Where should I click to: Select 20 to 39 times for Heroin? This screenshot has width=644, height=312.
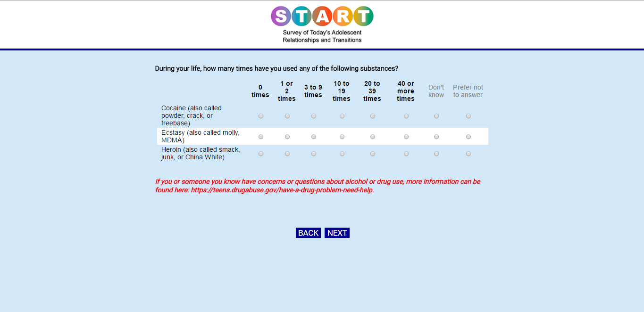(x=373, y=154)
